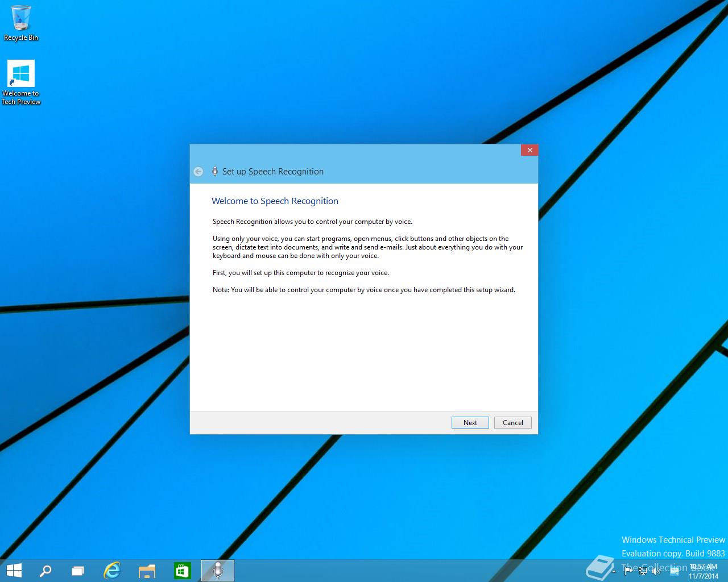Close the Set up Speech Recognition dialog

point(530,150)
